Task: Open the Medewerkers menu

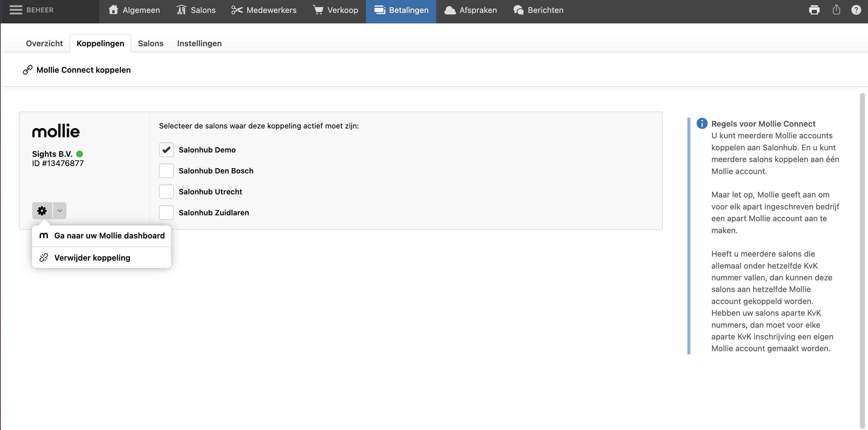Action: (264, 10)
